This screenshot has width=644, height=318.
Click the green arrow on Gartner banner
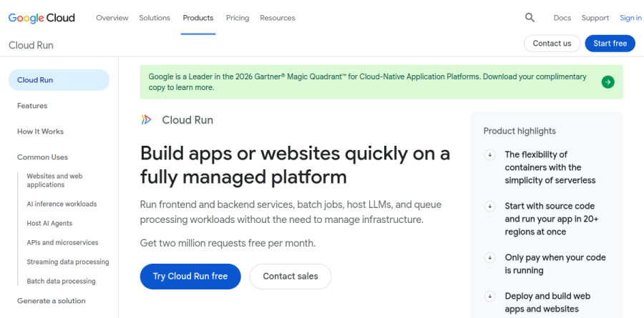click(x=608, y=82)
